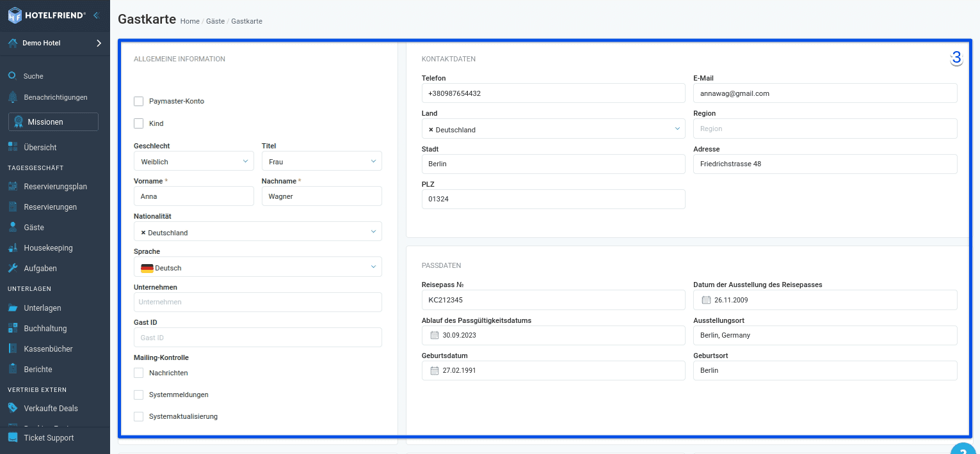Open Benachrichtigungen in sidebar
Screen dimensions: 980x454
coord(56,97)
